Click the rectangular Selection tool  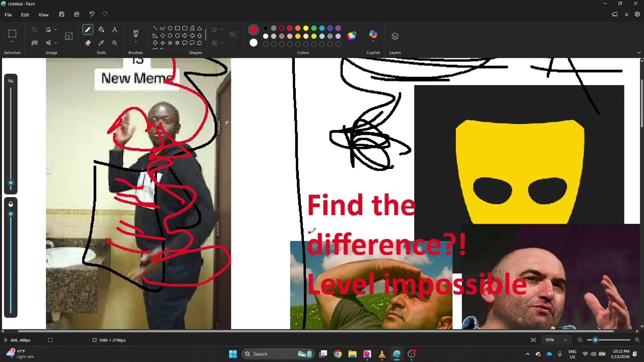(x=13, y=34)
